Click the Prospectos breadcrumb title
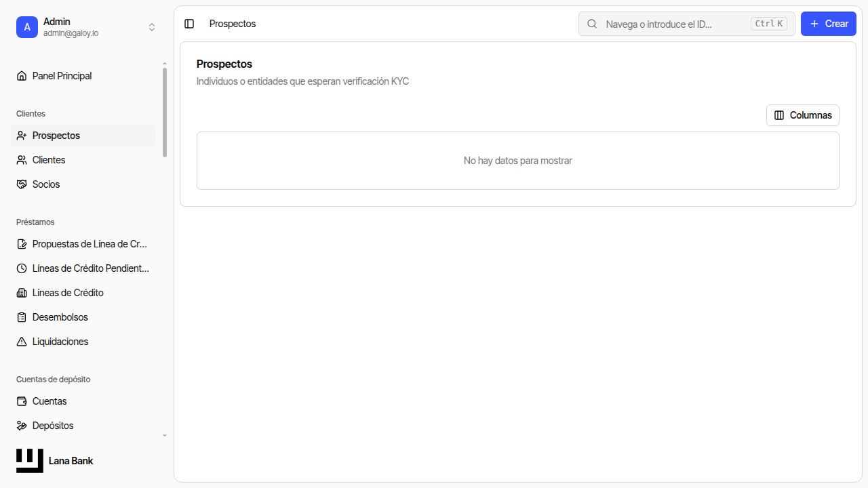The height and width of the screenshot is (488, 868). [x=233, y=24]
